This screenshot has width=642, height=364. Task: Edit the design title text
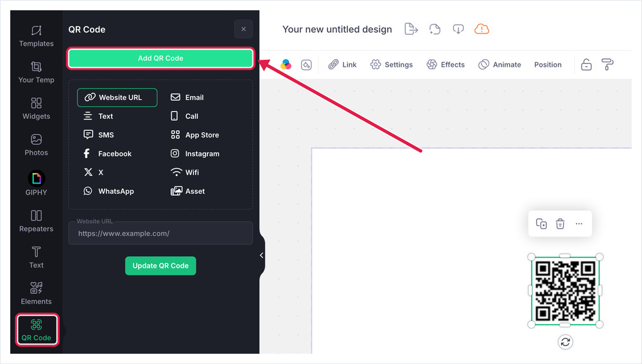tap(337, 30)
